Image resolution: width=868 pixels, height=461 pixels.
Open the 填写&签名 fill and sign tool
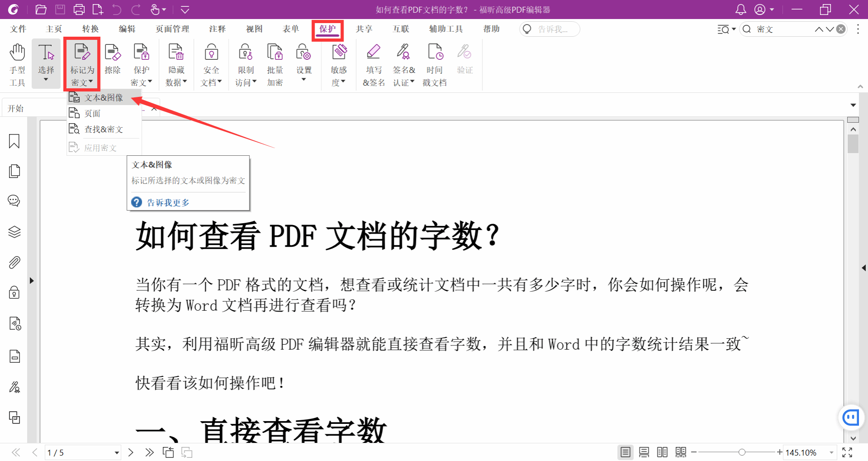click(x=374, y=63)
